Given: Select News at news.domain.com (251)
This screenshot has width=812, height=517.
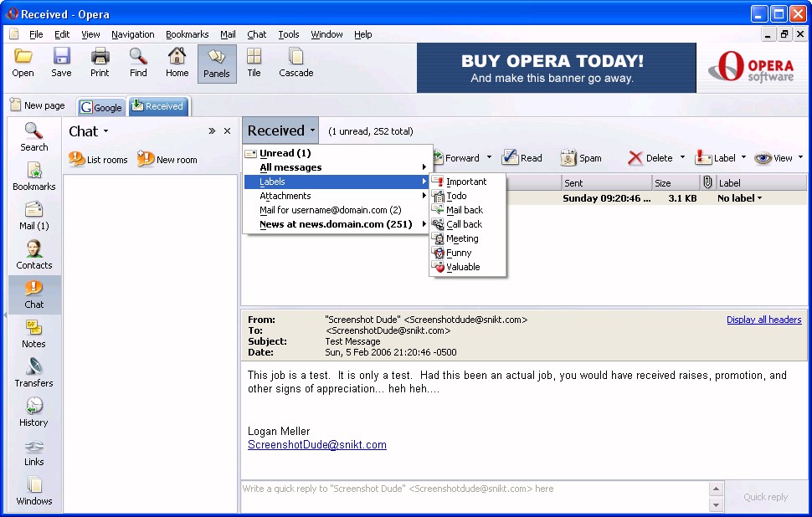Looking at the screenshot, I should pos(337,224).
